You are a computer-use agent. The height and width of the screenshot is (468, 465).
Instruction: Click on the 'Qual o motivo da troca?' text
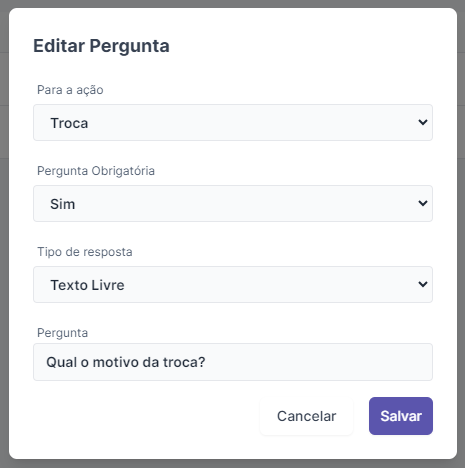pos(126,362)
